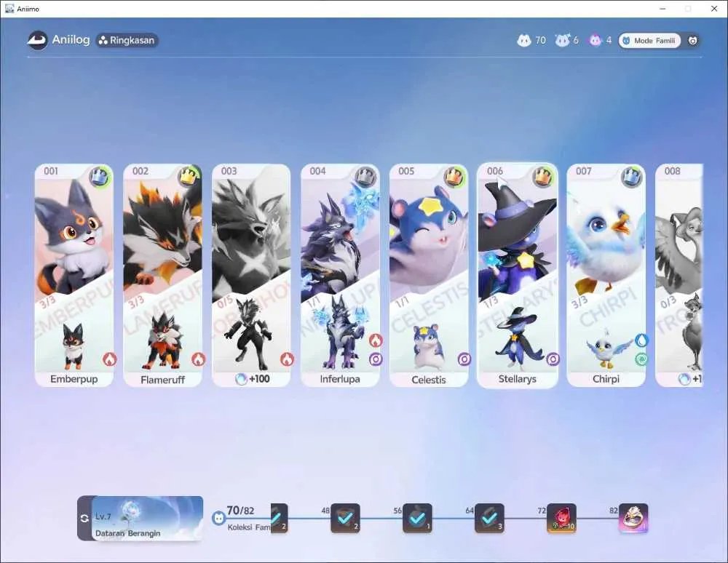Click the water drop element icon on Chirpi
The image size is (728, 563).
click(641, 340)
